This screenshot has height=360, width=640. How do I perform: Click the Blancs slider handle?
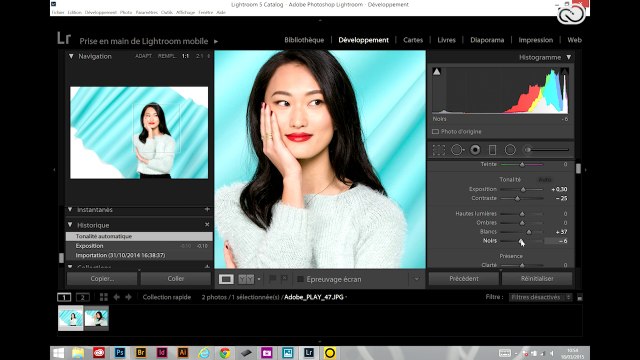point(529,232)
